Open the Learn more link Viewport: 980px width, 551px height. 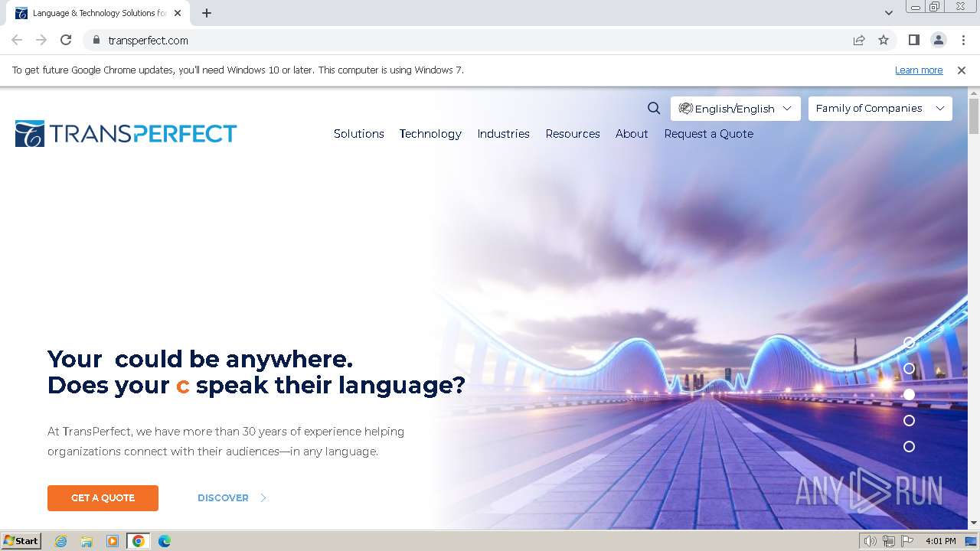tap(919, 70)
